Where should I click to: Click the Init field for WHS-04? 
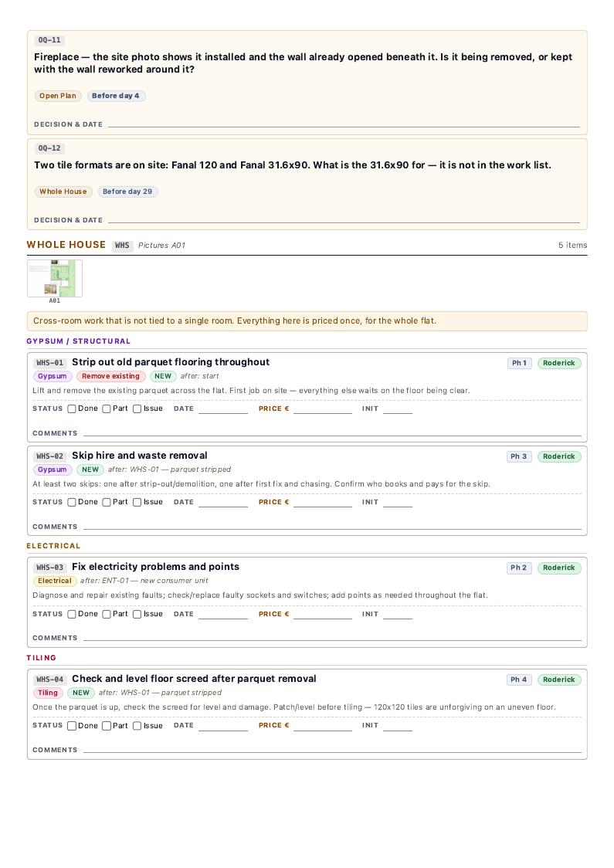398,726
